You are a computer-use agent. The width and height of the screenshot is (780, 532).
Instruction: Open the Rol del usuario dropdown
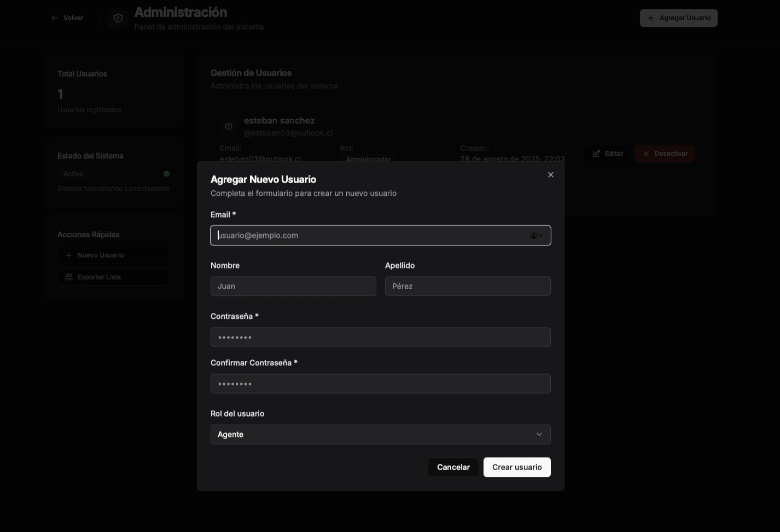pyautogui.click(x=380, y=434)
